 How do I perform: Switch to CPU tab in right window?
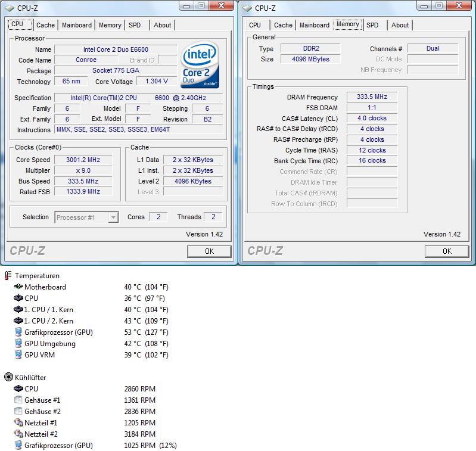[x=257, y=25]
